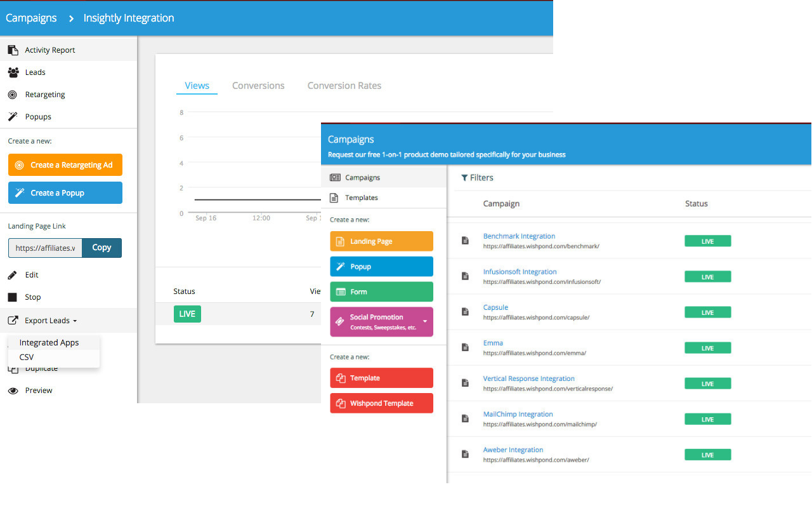The width and height of the screenshot is (812, 508).
Task: Create a new Landing Page
Action: (381, 241)
